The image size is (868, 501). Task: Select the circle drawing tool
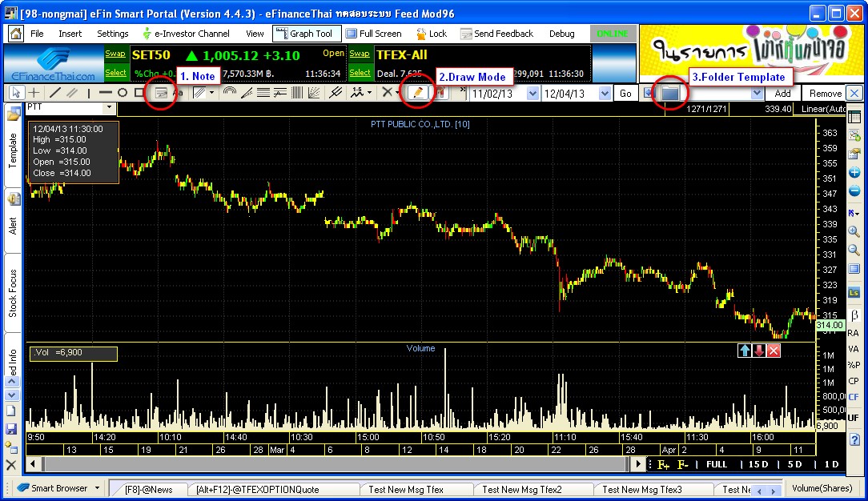tap(123, 93)
